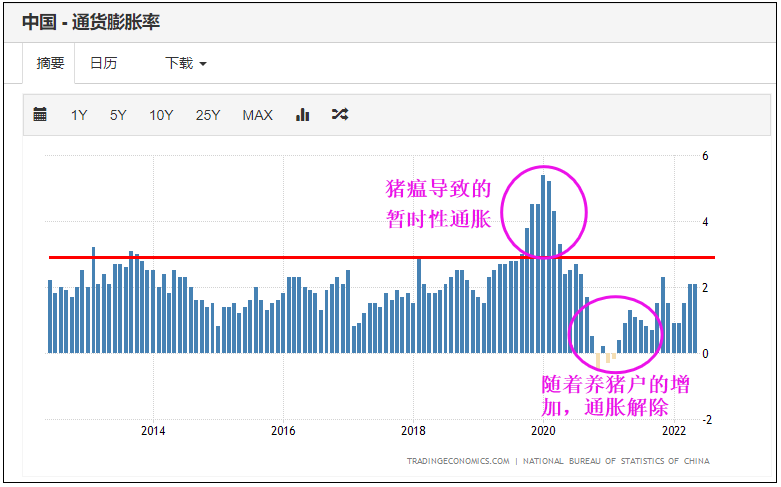Open the TRADINGECONOMICS.COM source link
The width and height of the screenshot is (781, 487).
pos(458,461)
